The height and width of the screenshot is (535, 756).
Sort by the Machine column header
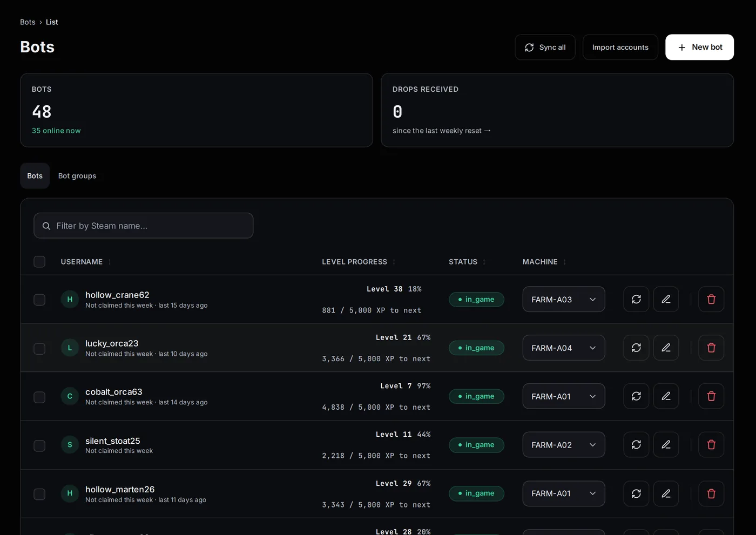click(544, 262)
